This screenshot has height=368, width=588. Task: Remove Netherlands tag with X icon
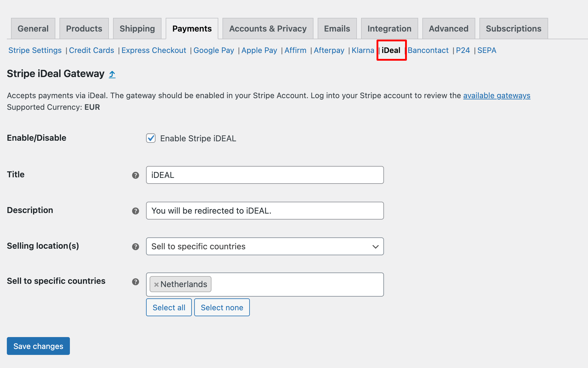pos(157,284)
